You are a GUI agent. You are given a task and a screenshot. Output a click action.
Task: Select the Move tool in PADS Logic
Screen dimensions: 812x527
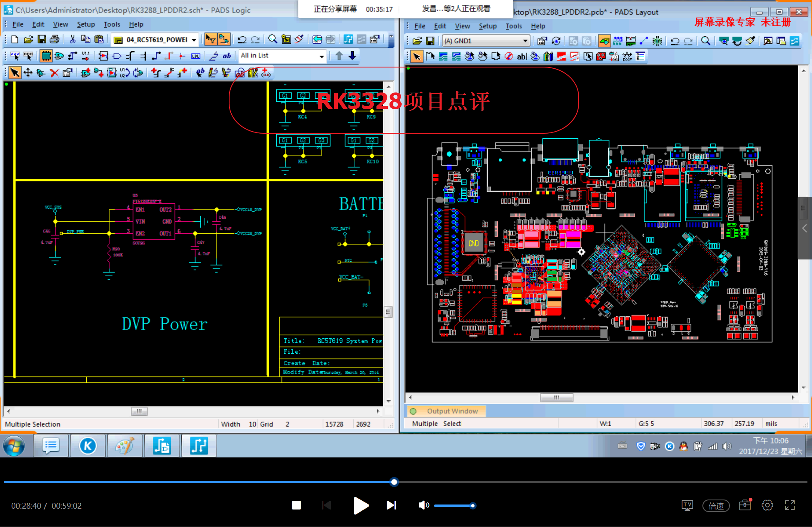point(28,73)
